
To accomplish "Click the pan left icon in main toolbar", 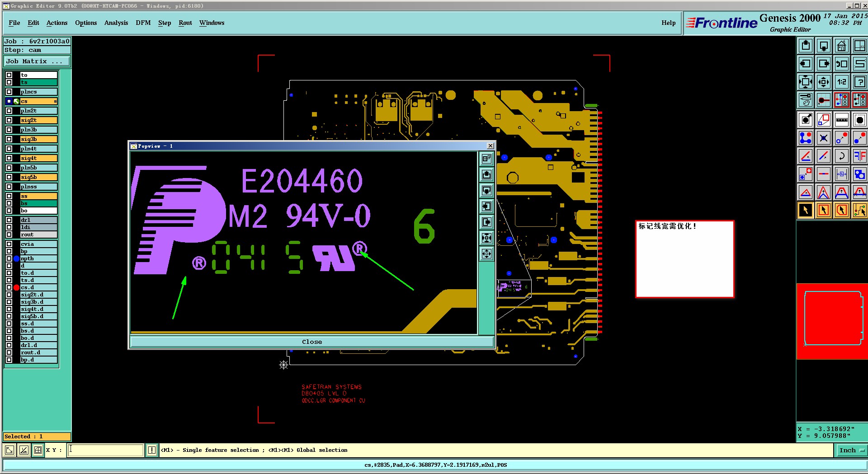I will pos(806,64).
